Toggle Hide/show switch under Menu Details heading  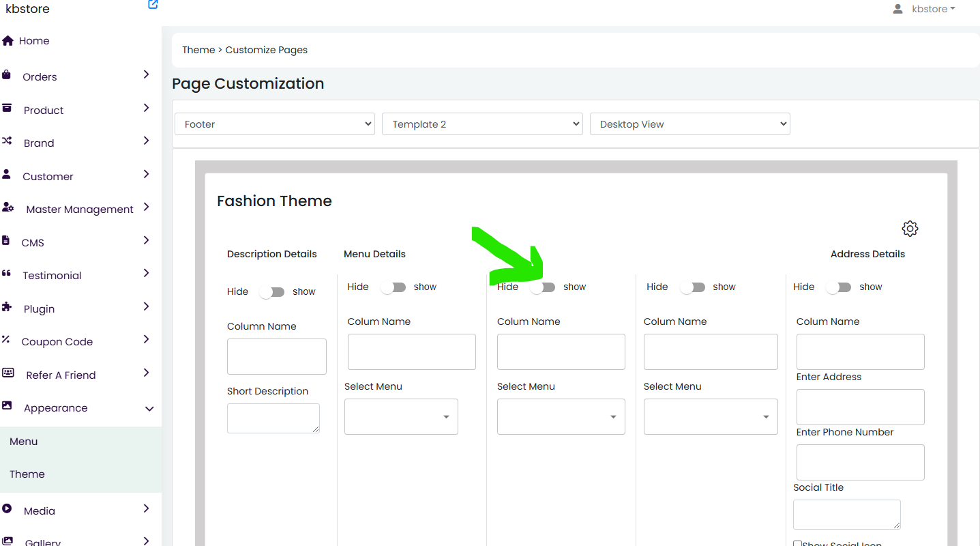click(393, 287)
